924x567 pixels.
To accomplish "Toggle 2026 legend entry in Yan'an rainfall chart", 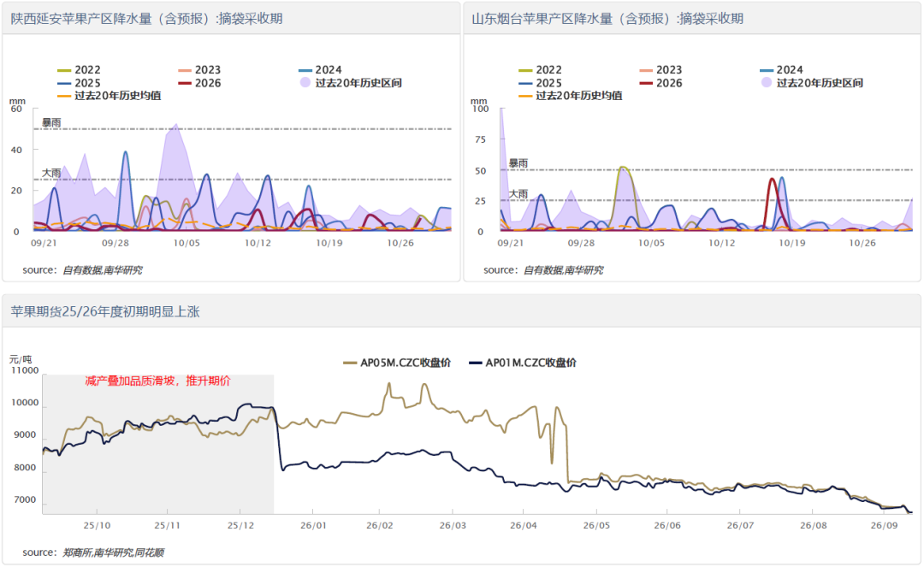I will tap(199, 83).
